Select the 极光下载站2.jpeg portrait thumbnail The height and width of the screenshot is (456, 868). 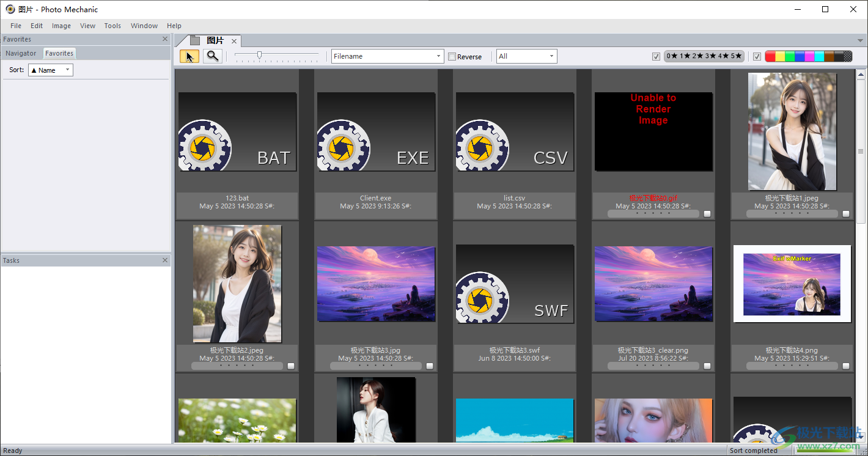(237, 284)
